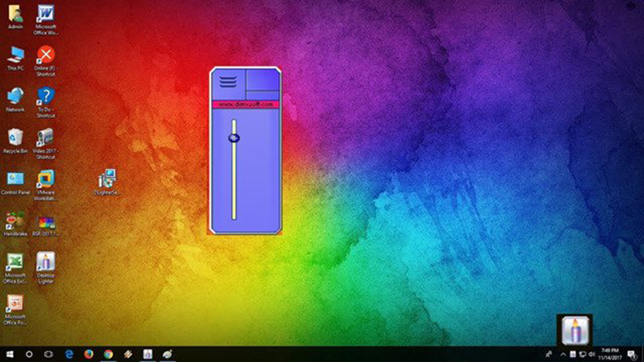The width and height of the screenshot is (644, 362).
Task: Launch Firefox from the taskbar
Action: [x=88, y=355]
